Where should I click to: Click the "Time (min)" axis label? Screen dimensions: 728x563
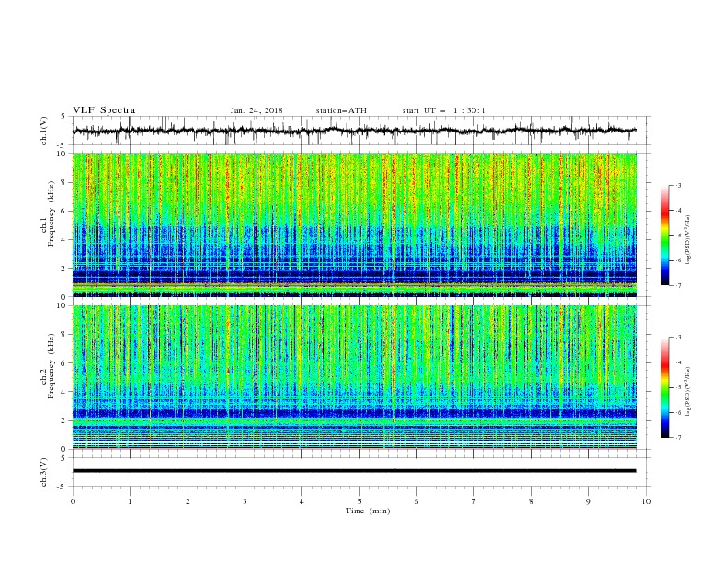click(368, 511)
